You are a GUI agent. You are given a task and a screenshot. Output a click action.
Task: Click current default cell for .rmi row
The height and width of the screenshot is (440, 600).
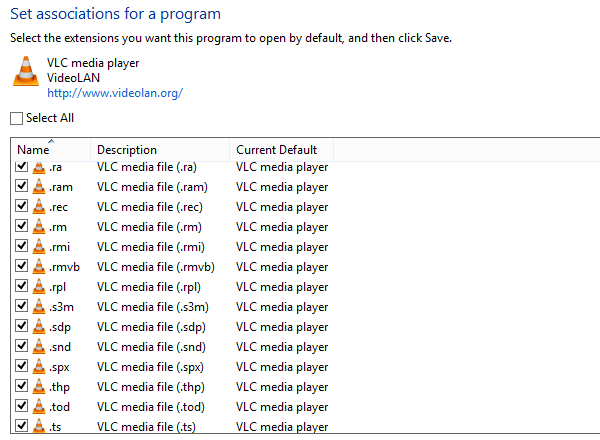[282, 247]
